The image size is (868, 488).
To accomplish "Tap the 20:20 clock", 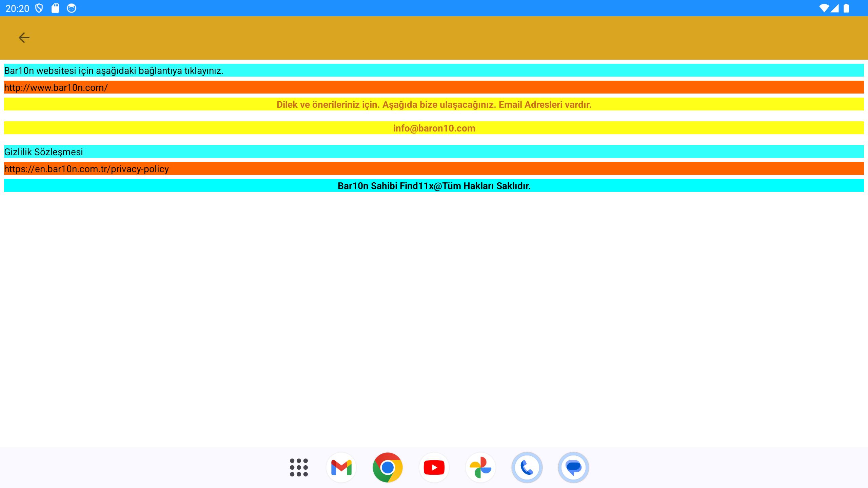I will point(17,8).
